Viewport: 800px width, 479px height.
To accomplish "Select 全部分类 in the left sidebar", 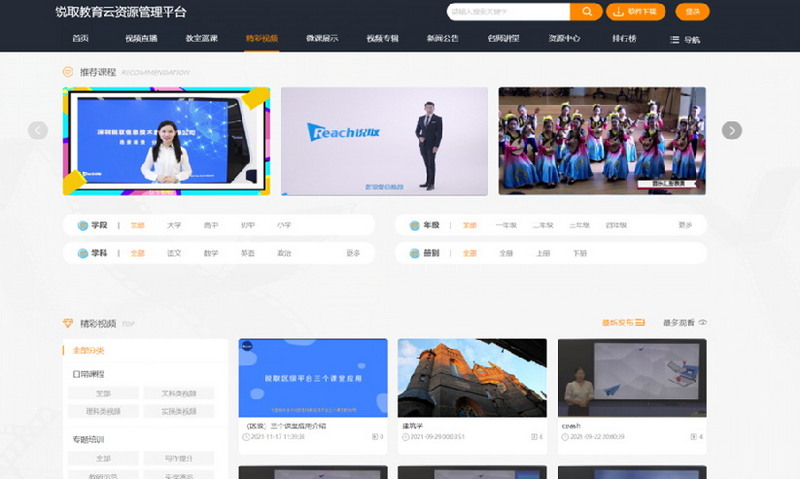I will coord(88,350).
